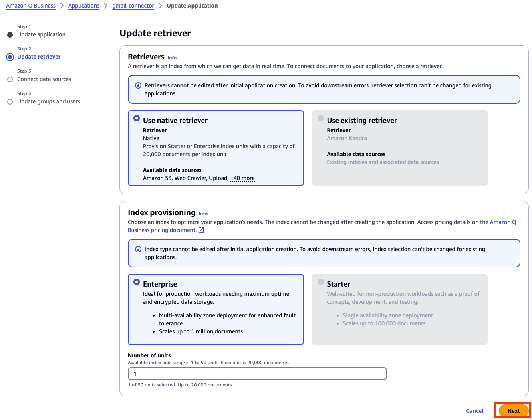Click 'Scales up to 100,000 documents' bullet
The width and height of the screenshot is (532, 420).
pyautogui.click(x=384, y=323)
